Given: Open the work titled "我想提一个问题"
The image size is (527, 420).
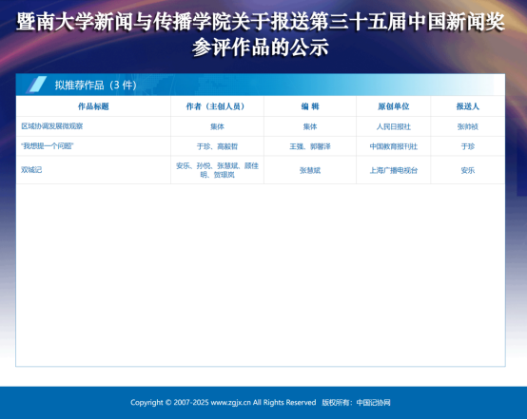Looking at the screenshot, I should click(47, 146).
